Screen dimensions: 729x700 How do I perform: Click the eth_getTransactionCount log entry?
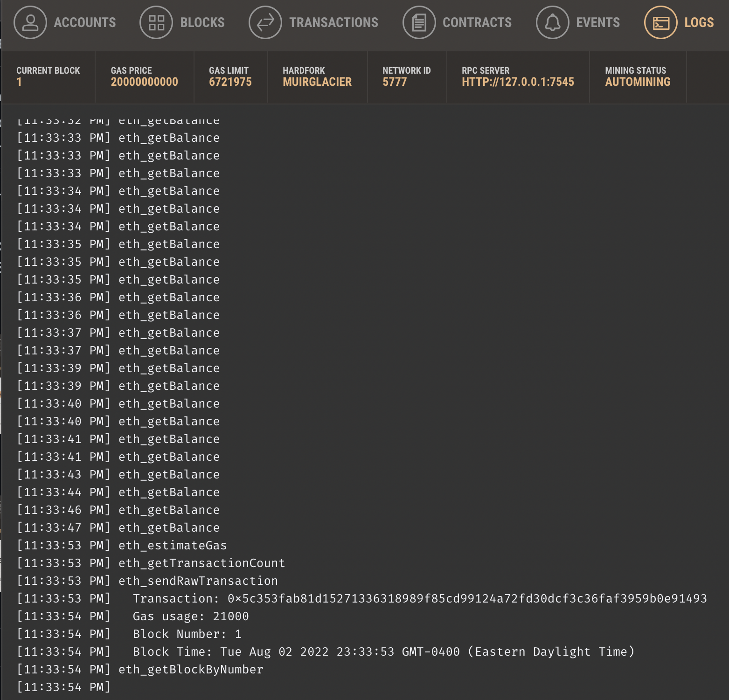[x=151, y=563]
